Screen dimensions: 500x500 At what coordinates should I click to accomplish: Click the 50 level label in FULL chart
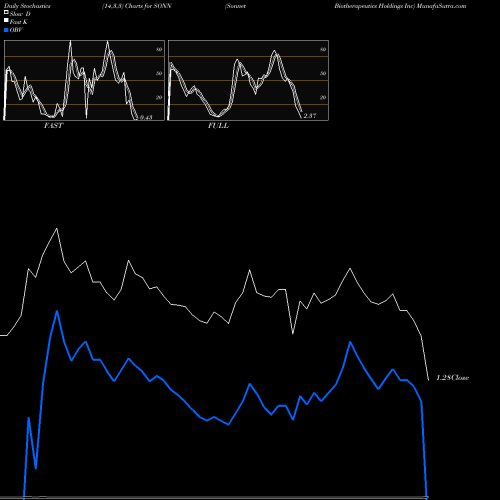click(x=323, y=73)
